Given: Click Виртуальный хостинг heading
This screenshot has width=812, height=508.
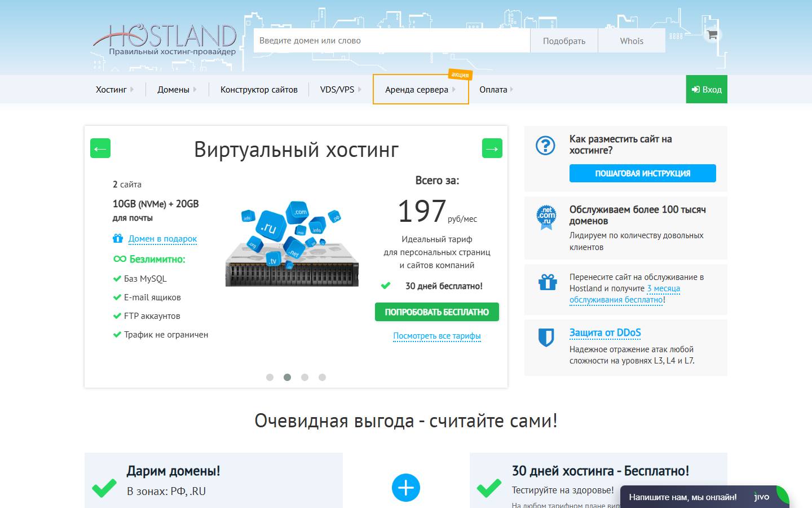Looking at the screenshot, I should (x=296, y=150).
